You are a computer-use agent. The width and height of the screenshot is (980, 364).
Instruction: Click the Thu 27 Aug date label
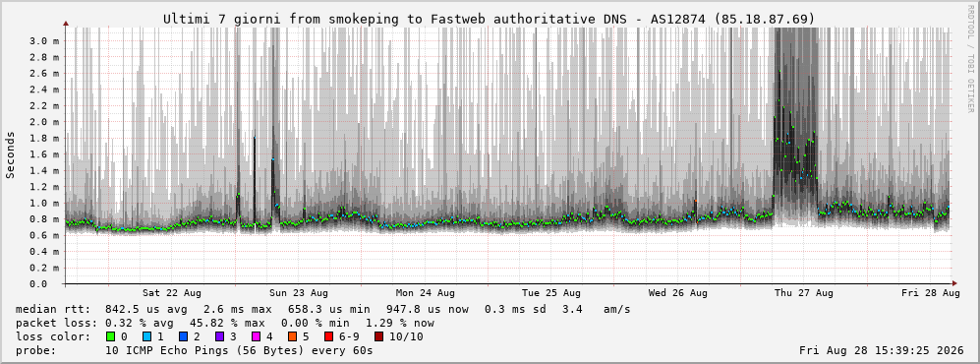pos(804,293)
